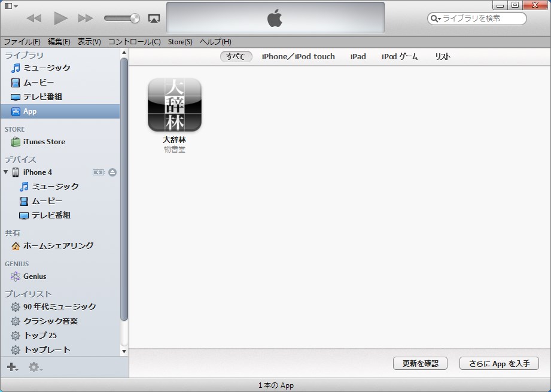Click the プレイリスト section header
The image size is (551, 392).
[28, 294]
